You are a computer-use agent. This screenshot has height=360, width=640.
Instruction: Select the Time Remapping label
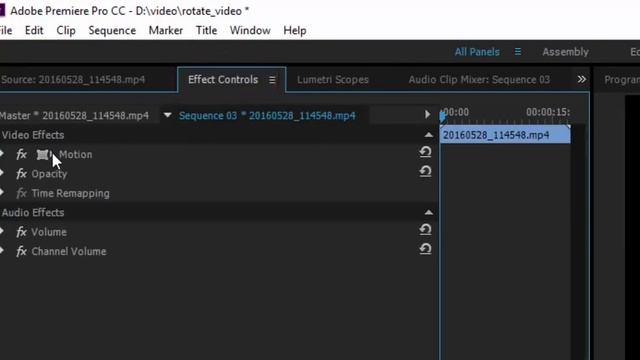(71, 193)
